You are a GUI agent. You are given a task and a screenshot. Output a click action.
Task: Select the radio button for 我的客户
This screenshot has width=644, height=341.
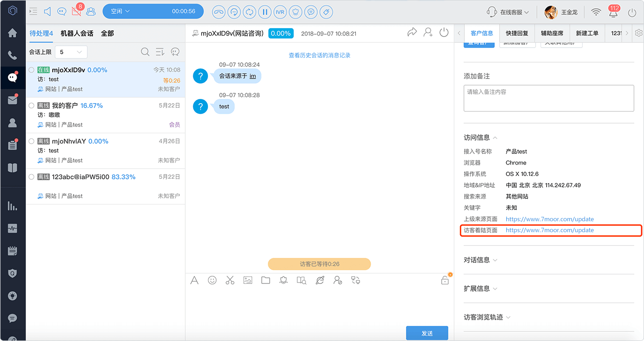[31, 106]
